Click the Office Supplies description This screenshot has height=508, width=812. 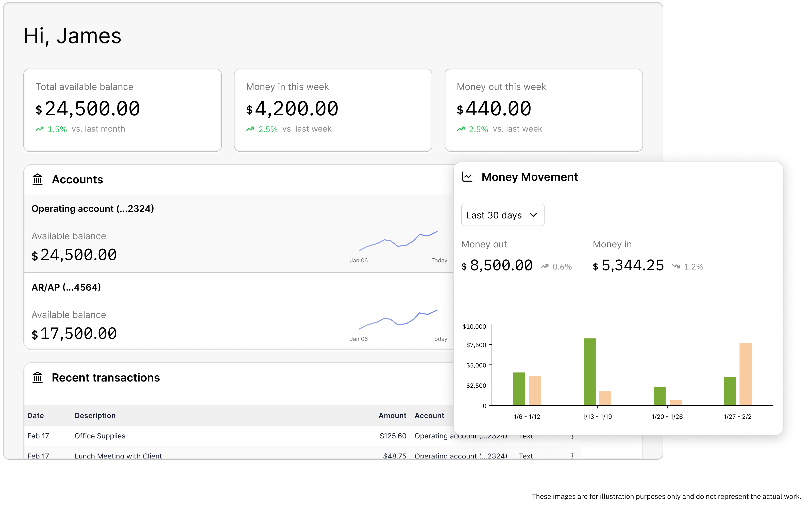(x=100, y=436)
